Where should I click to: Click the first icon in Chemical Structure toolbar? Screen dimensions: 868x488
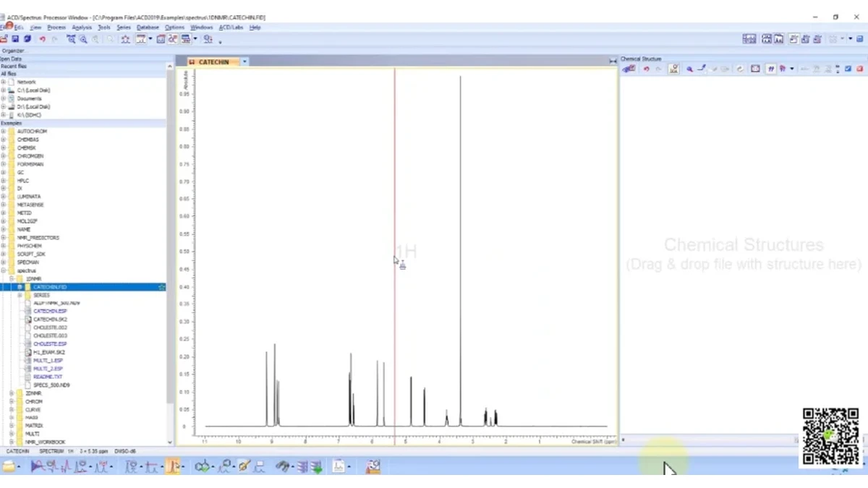tap(629, 69)
